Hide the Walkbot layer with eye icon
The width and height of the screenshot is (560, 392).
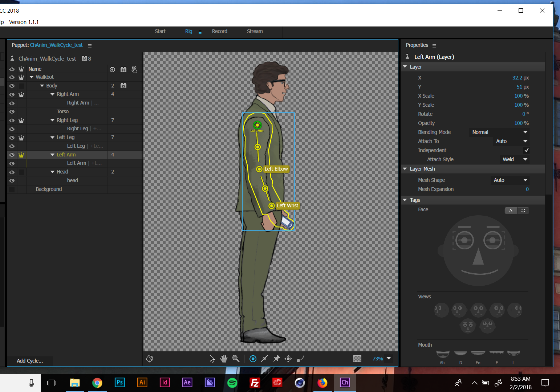click(12, 77)
